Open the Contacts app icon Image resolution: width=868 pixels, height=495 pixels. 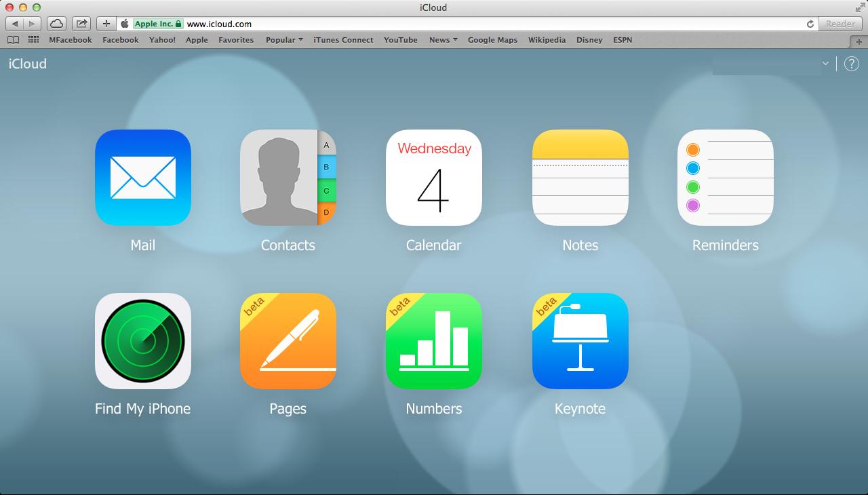tap(288, 178)
